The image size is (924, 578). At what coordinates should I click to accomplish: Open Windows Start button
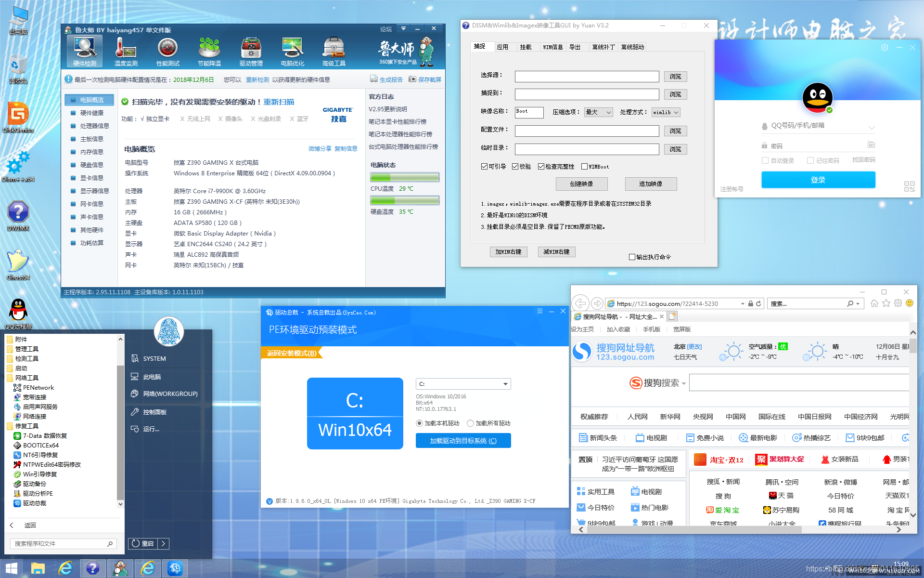[x=12, y=568]
